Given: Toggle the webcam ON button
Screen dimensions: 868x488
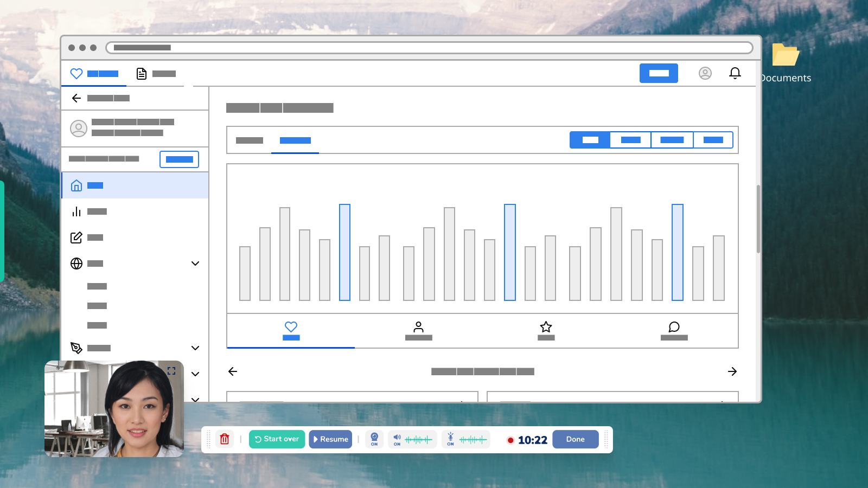Looking at the screenshot, I should (374, 439).
